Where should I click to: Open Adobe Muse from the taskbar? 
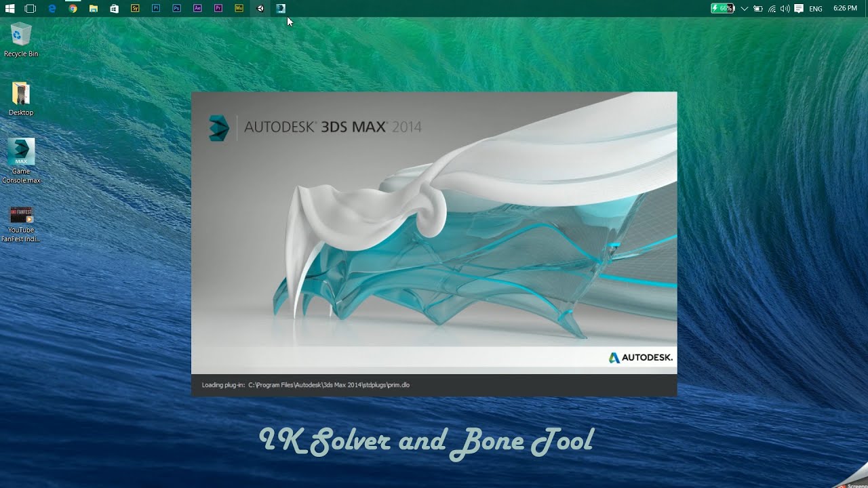click(x=239, y=9)
